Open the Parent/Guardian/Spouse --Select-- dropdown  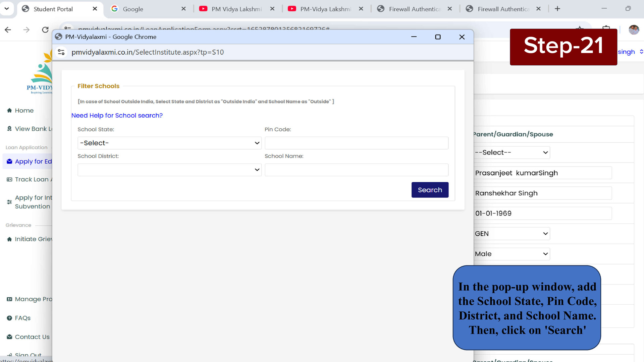point(512,153)
